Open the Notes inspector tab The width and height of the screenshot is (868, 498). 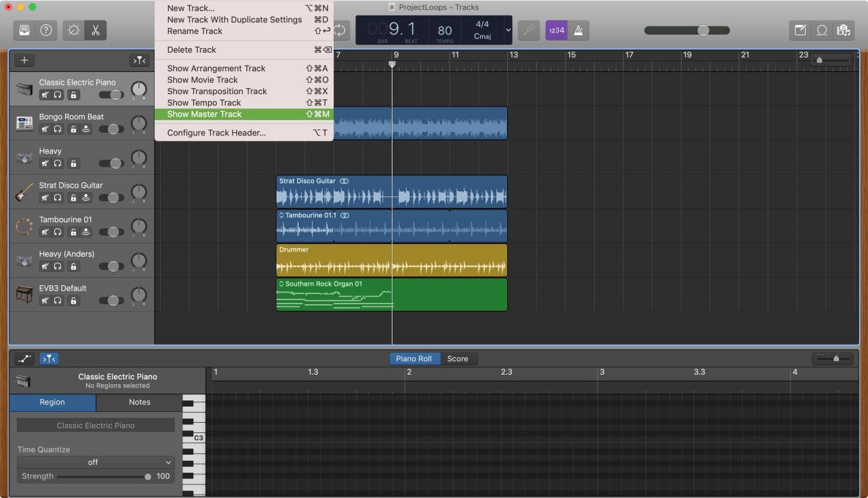140,402
